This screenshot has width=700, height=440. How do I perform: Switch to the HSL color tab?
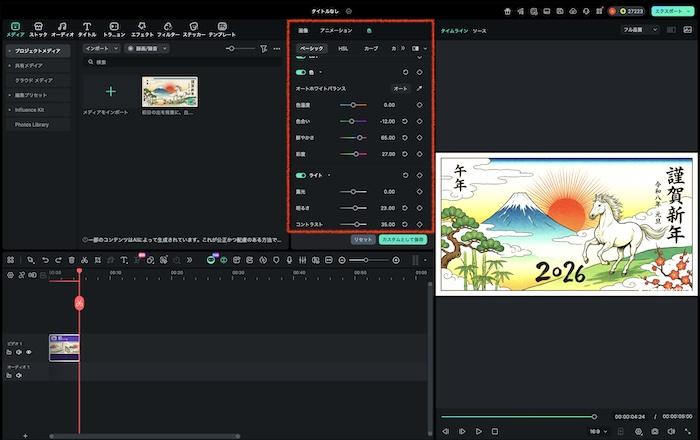coord(343,48)
